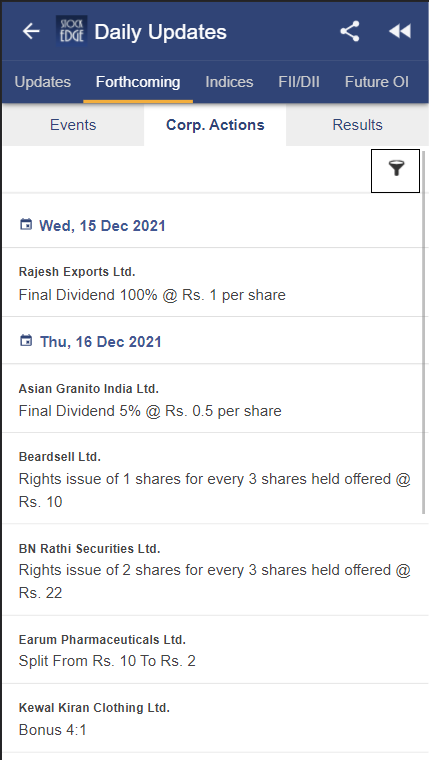Select the Results sub-tab
Viewport: 429px width, 760px height.
358,125
